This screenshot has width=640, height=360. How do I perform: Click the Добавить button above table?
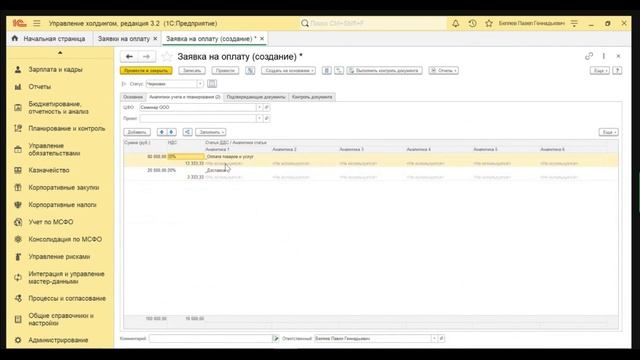[x=137, y=132]
